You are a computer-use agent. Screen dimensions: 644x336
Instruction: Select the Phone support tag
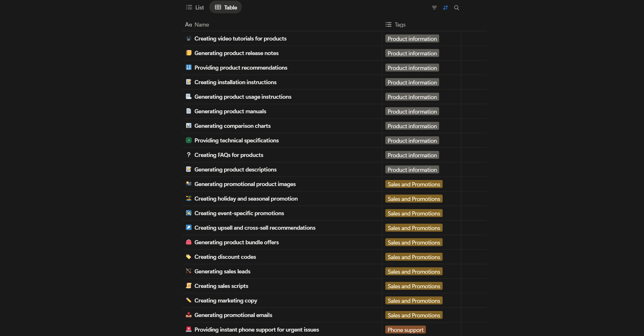[405, 330]
